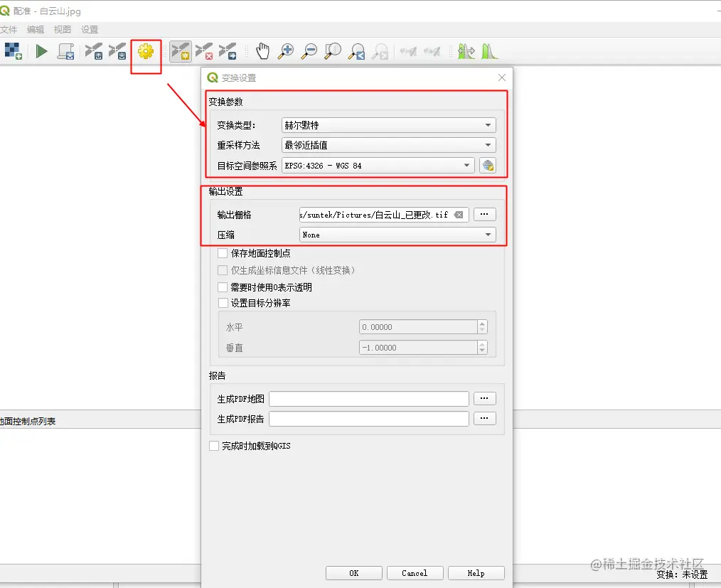The image size is (721, 588).
Task: Click Cancel in 变换设置 dialog
Action: pyautogui.click(x=415, y=573)
